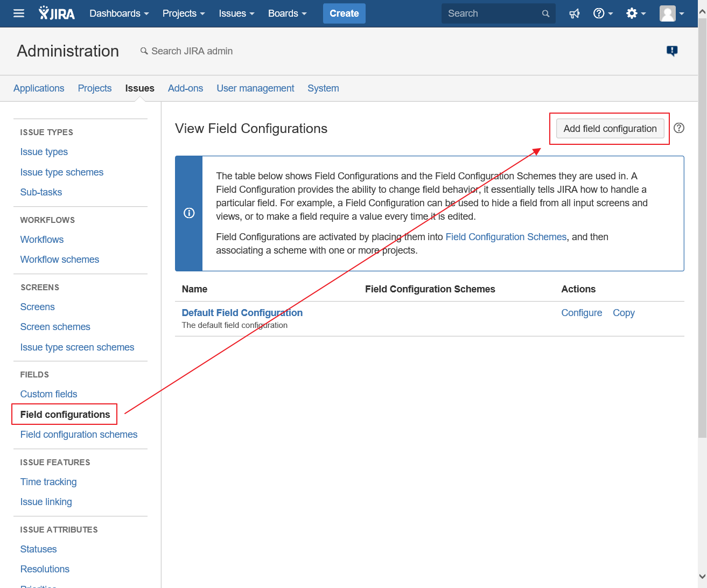
Task: Expand the Boards dropdown
Action: (x=288, y=13)
